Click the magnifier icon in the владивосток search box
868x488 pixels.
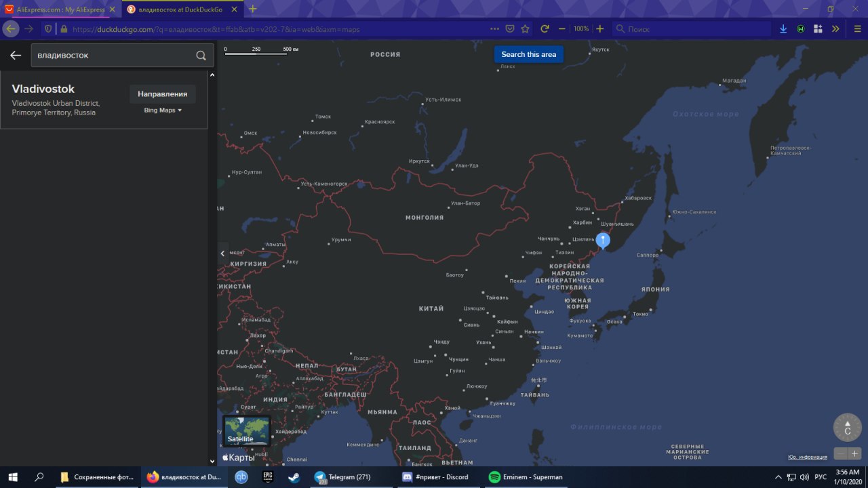click(201, 56)
